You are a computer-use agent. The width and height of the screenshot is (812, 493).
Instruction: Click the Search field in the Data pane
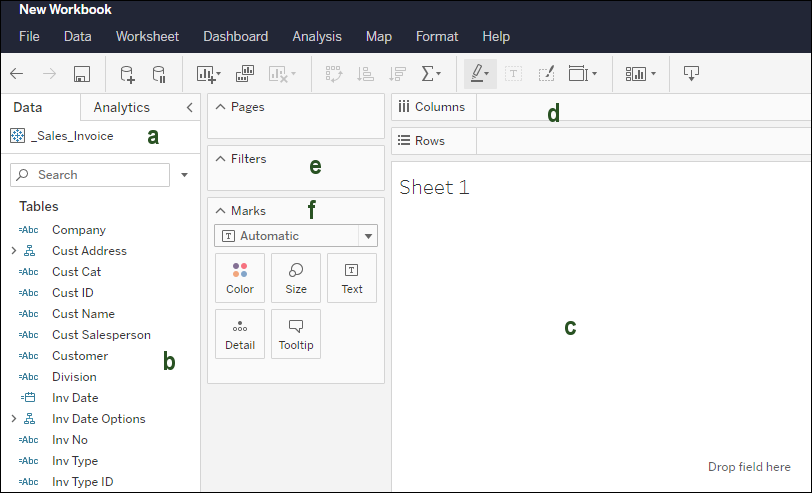90,175
